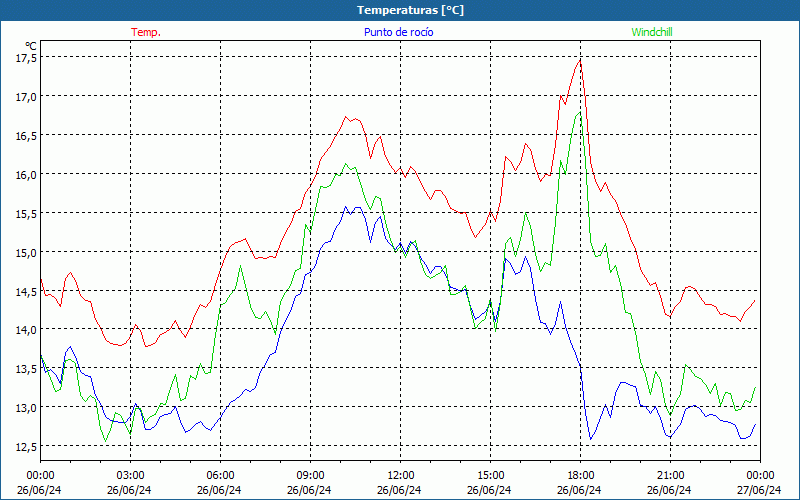Click the 16,0 y-axis value

[26, 175]
